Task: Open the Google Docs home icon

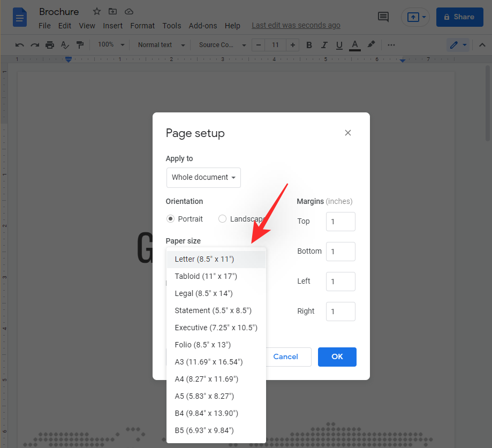Action: click(20, 17)
